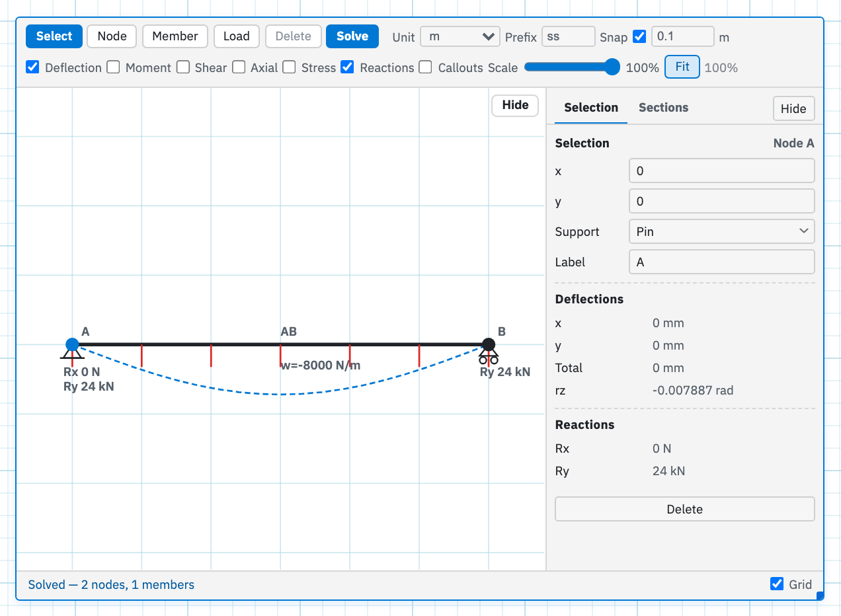
Task: Enable the Callouts checkbox
Action: (426, 67)
